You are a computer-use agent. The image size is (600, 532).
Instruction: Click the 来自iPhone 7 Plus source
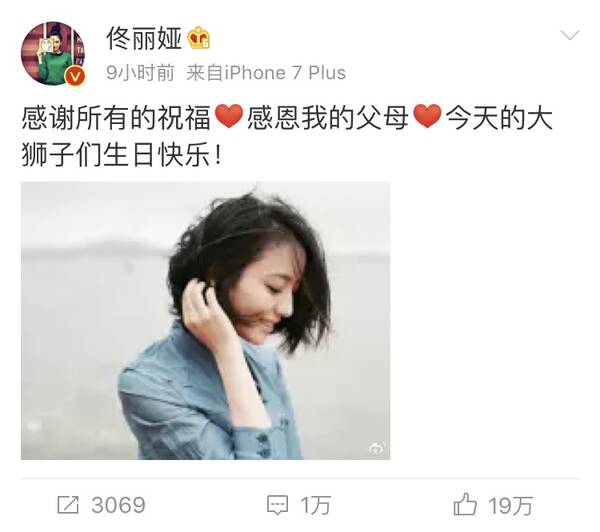click(x=266, y=73)
